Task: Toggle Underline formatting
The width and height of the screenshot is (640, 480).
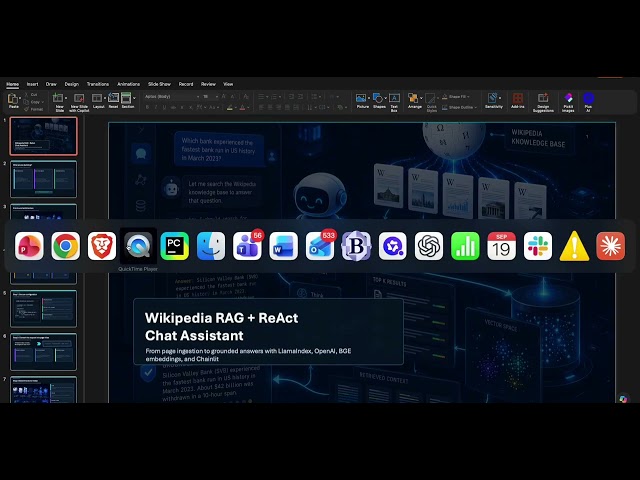Action: 164,107
